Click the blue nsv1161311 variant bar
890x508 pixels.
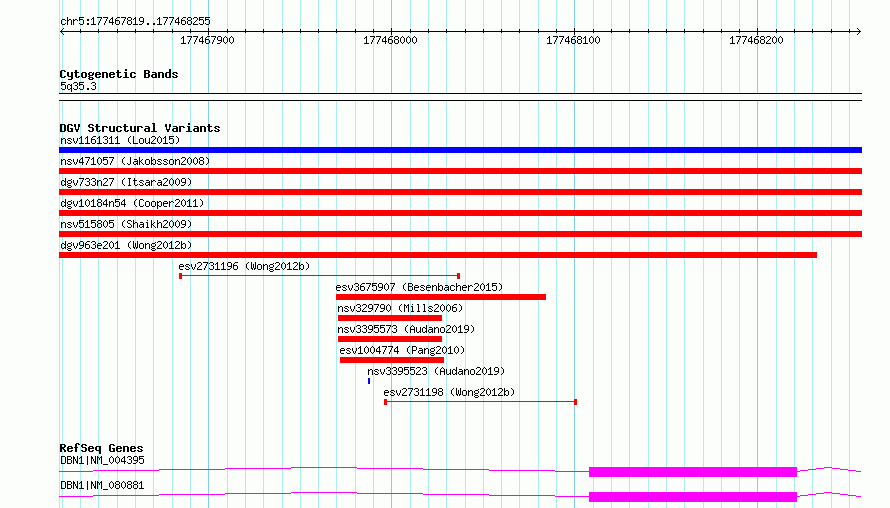tap(460, 150)
